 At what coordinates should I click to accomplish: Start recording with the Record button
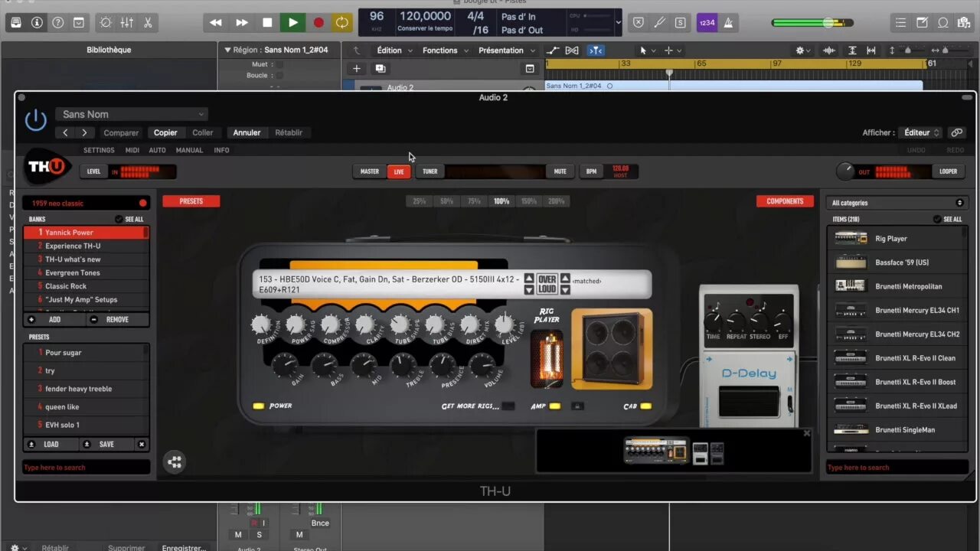click(x=318, y=23)
